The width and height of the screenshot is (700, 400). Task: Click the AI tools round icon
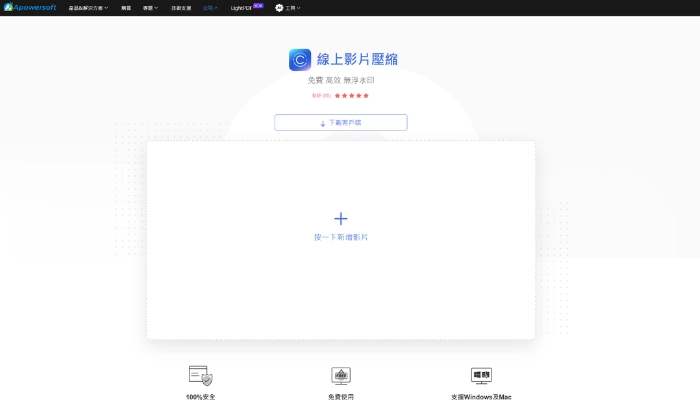click(x=279, y=8)
